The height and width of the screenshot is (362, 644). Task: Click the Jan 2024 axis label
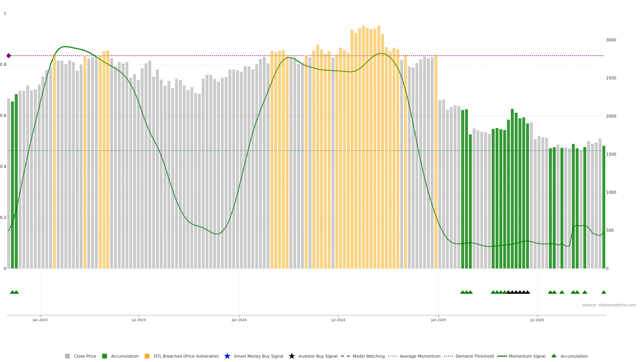(x=239, y=320)
